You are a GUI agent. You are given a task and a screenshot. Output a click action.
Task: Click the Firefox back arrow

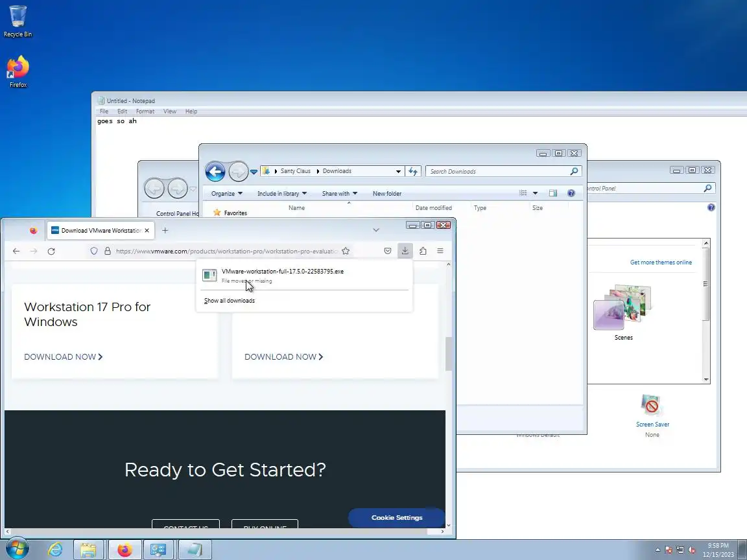(x=16, y=251)
